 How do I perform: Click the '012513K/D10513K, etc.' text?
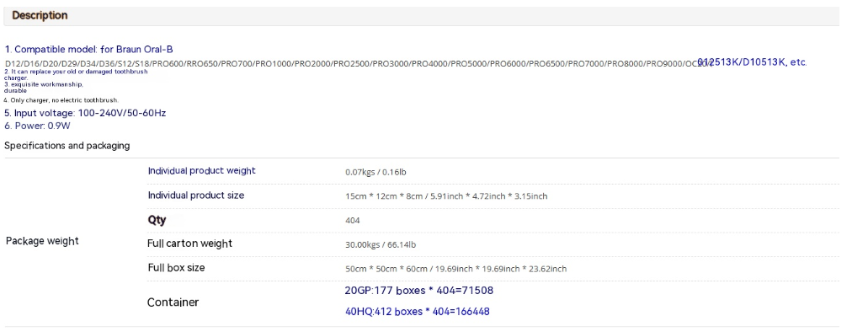tap(752, 62)
